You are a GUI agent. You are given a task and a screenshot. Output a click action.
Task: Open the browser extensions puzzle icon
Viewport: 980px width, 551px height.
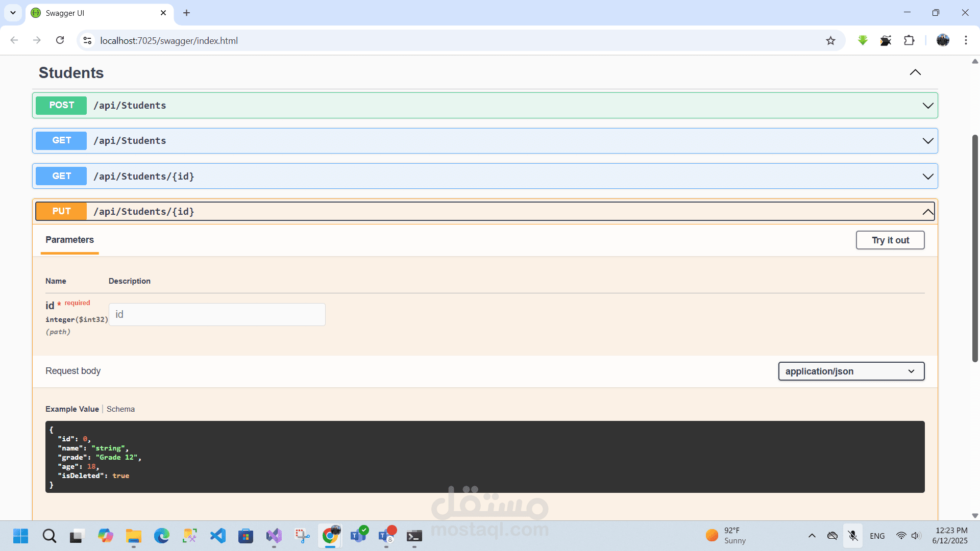point(909,40)
